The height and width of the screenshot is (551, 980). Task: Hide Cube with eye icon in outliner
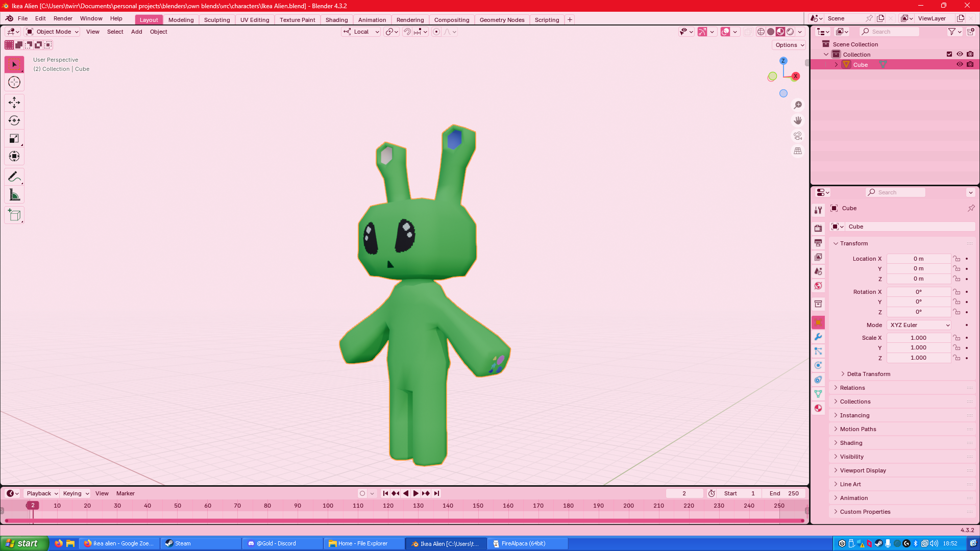960,65
